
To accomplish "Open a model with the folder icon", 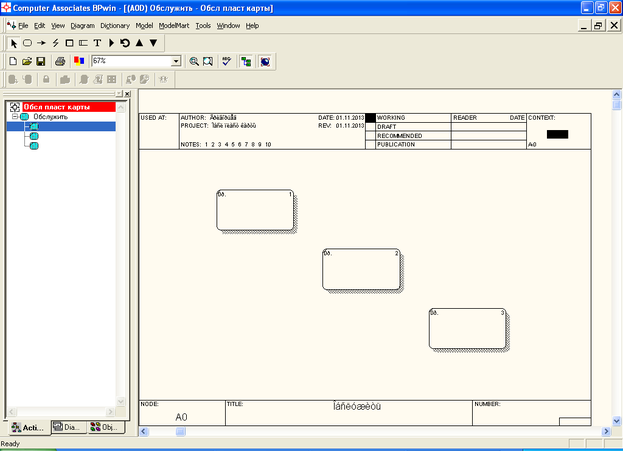I will (x=27, y=61).
